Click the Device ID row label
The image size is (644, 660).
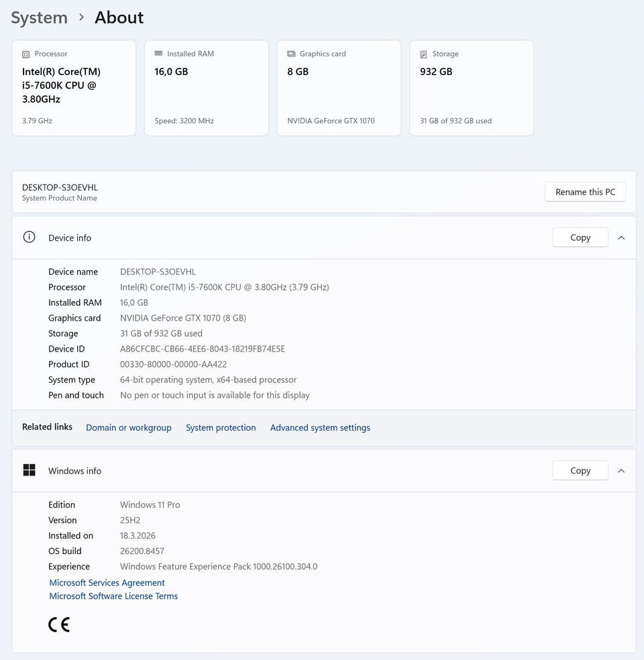(66, 349)
